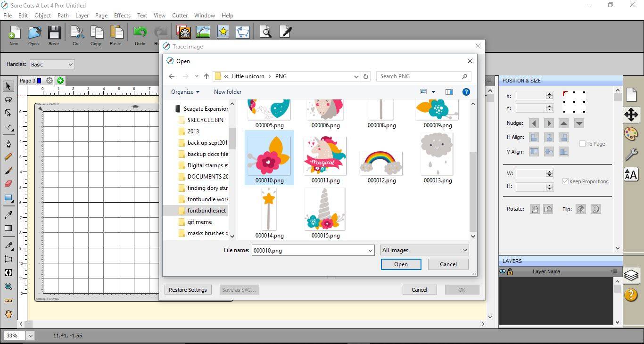644x344 pixels.
Task: Click the Open button in file dialog
Action: pyautogui.click(x=401, y=264)
